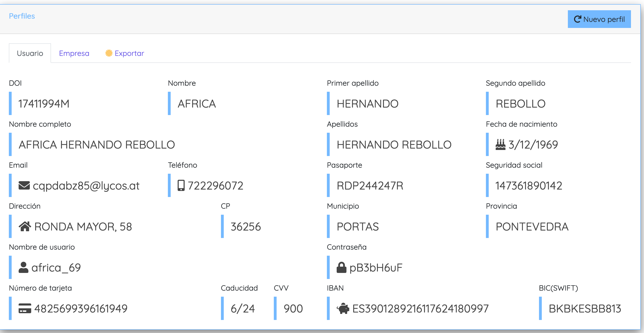
Task: Click the mobile phone icon beside Teléfono
Action: [x=181, y=186]
